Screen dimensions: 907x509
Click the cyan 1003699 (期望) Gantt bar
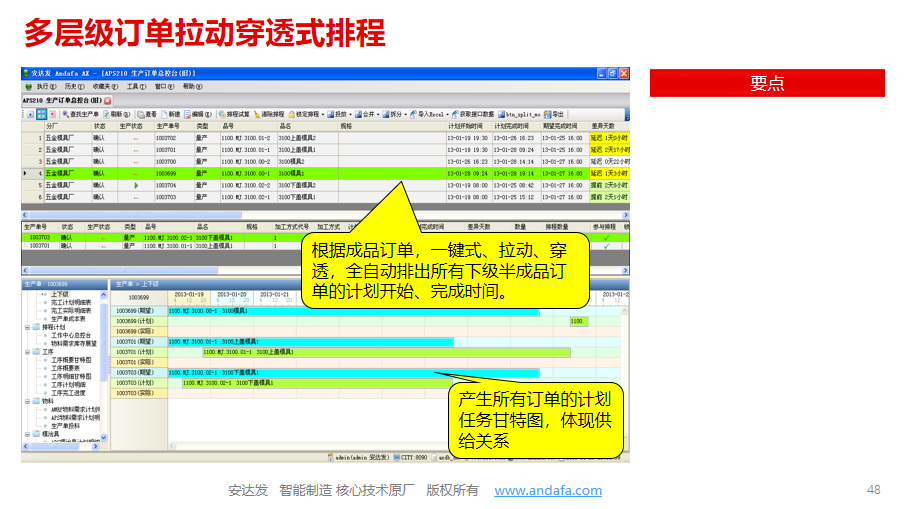[x=350, y=311]
